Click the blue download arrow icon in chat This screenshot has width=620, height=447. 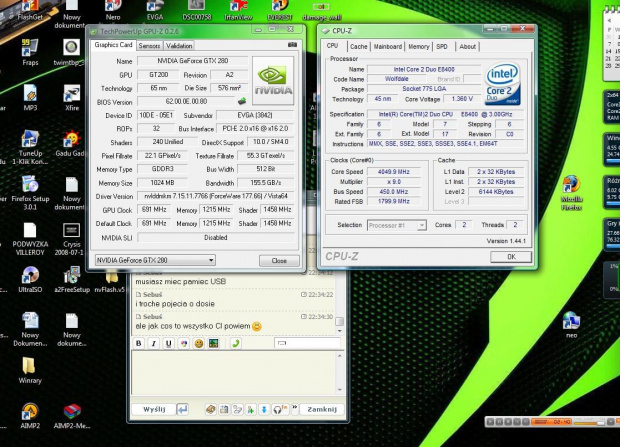[264, 409]
